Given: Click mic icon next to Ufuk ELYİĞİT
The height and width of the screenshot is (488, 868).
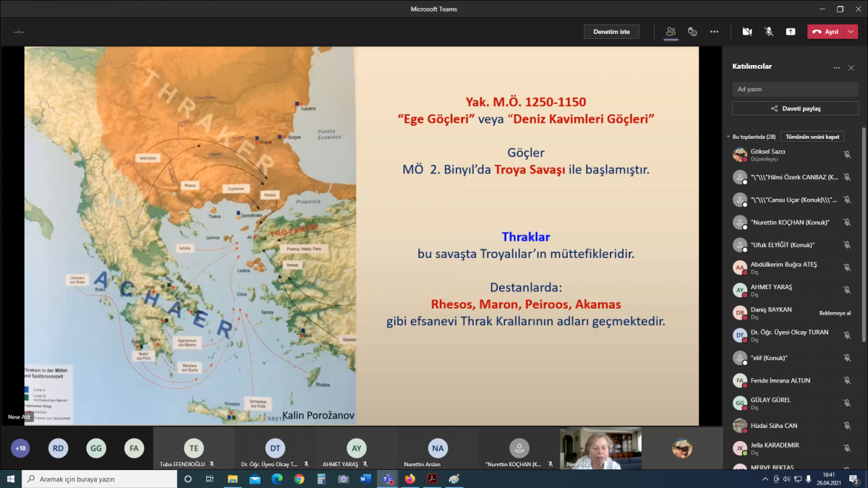Looking at the screenshot, I should (x=847, y=245).
